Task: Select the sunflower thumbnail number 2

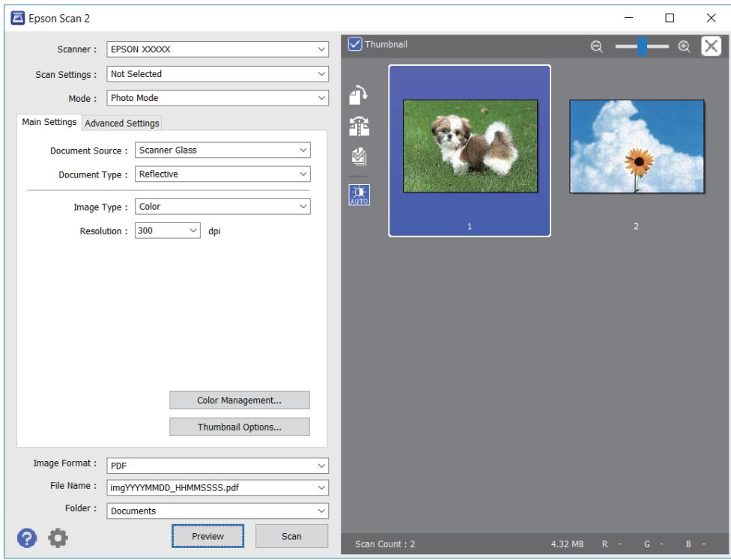Action: coord(637,146)
